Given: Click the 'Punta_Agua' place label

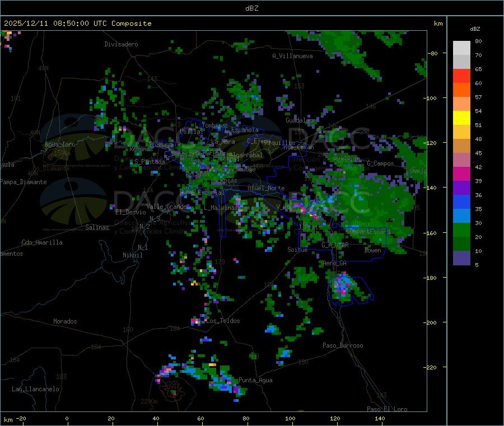Looking at the screenshot, I should pyautogui.click(x=255, y=380).
